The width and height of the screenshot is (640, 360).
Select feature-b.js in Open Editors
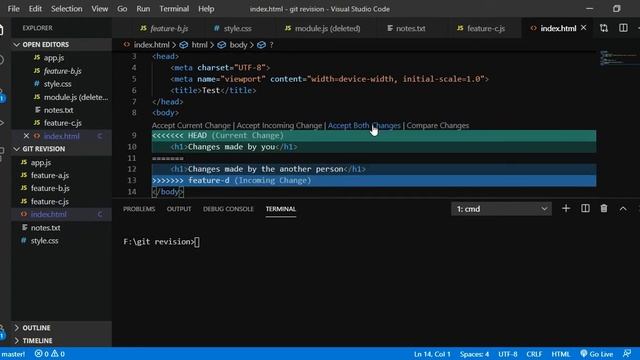click(x=61, y=71)
